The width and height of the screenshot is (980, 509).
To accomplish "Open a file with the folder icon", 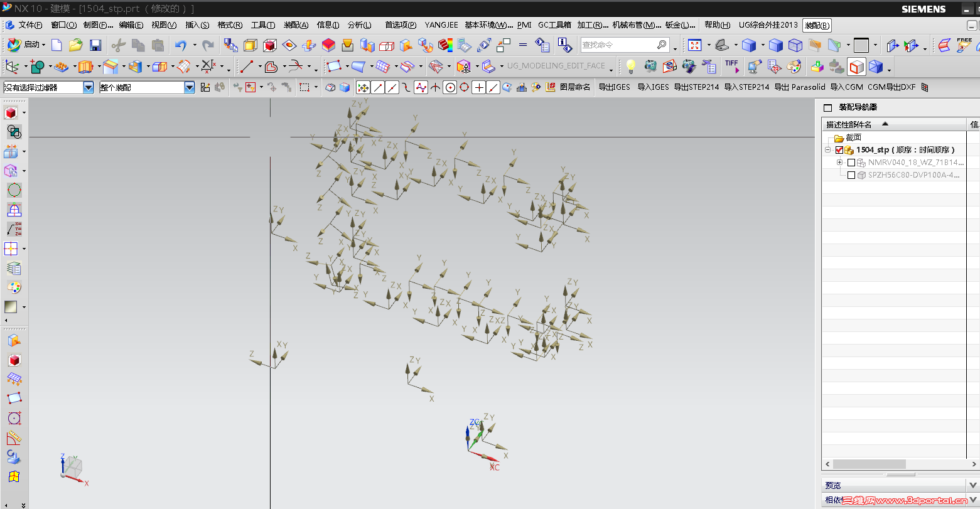I will point(76,45).
